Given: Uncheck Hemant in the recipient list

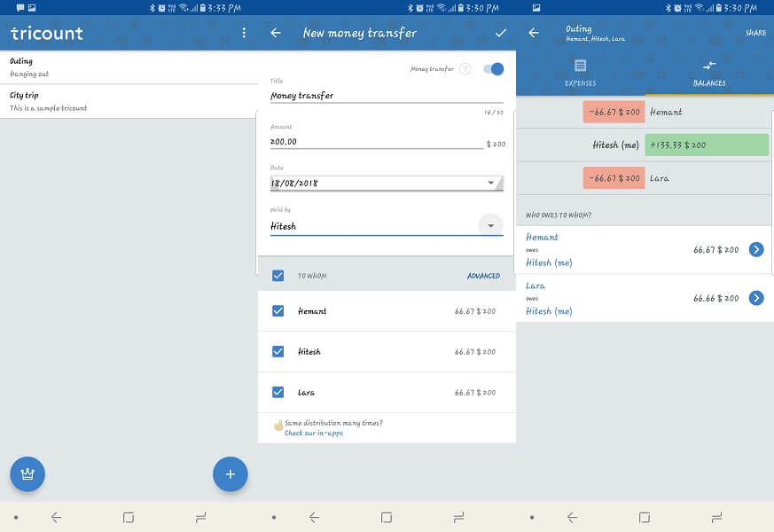Looking at the screenshot, I should [278, 311].
